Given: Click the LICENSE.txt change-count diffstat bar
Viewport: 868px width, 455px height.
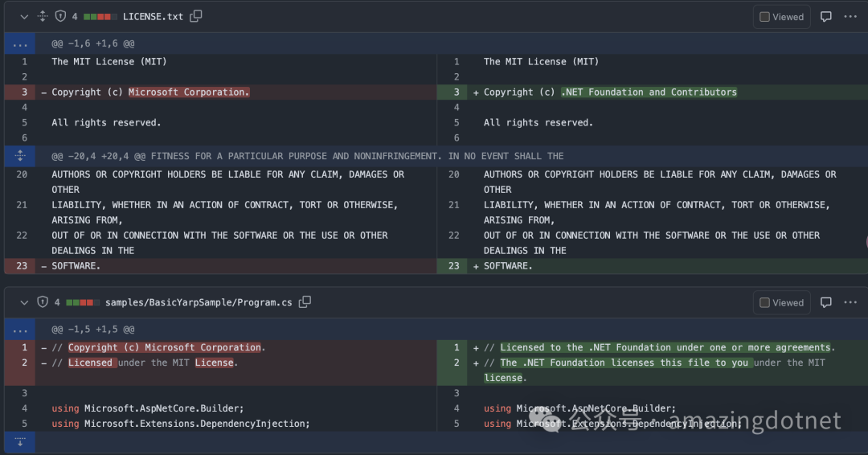Looking at the screenshot, I should pos(100,17).
